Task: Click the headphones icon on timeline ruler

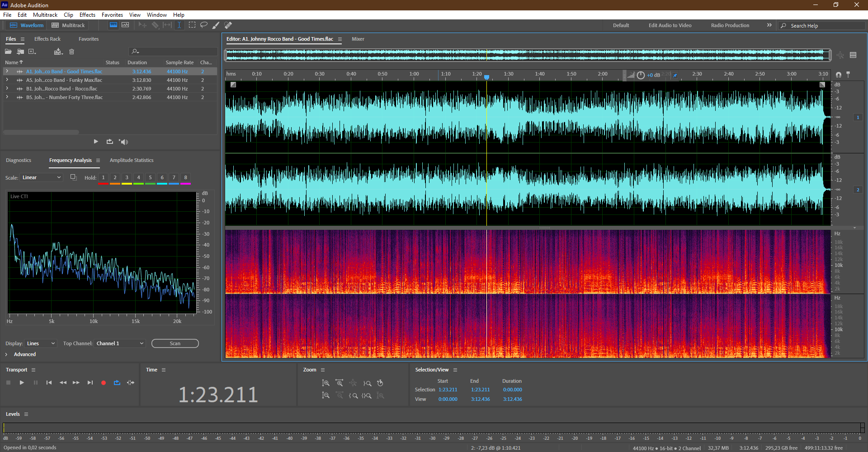Action: click(x=839, y=75)
